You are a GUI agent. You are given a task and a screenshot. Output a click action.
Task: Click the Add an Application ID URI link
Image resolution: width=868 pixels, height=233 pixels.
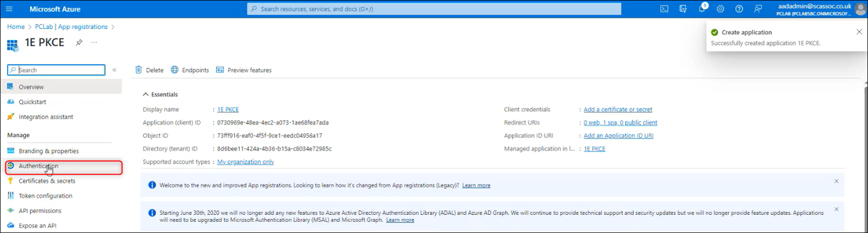pyautogui.click(x=618, y=136)
